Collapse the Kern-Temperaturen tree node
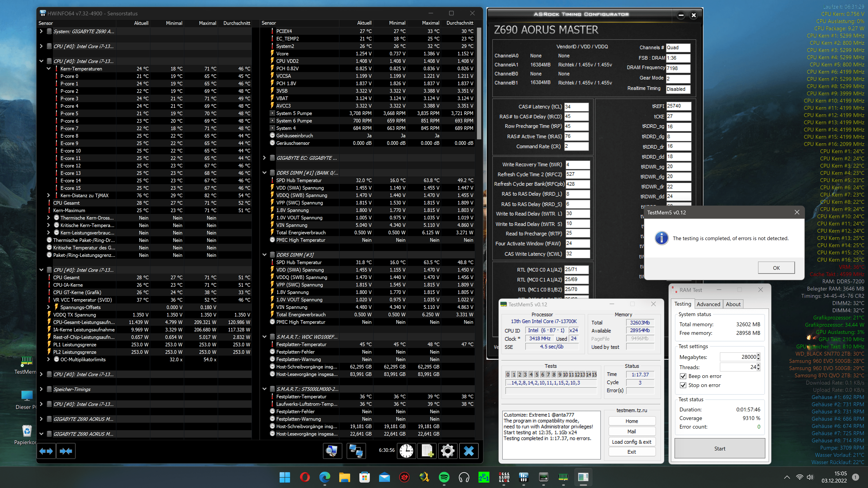868x488 pixels. coord(49,69)
